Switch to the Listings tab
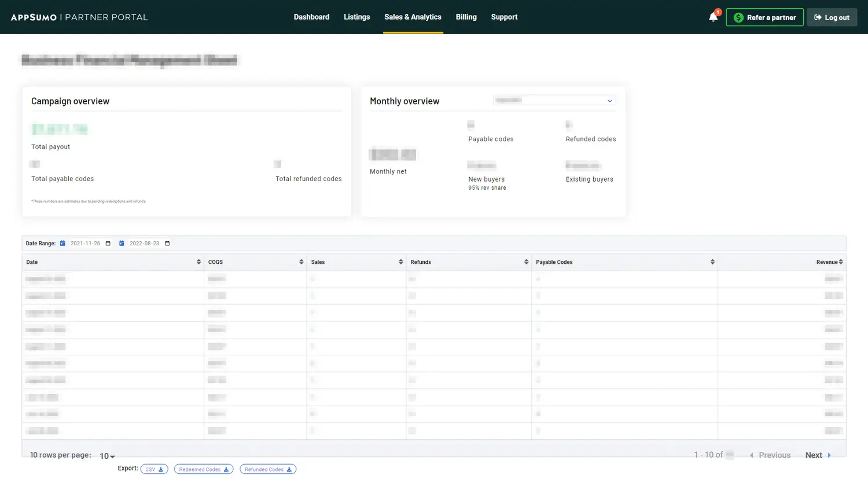The height and width of the screenshot is (493, 868). pyautogui.click(x=356, y=17)
